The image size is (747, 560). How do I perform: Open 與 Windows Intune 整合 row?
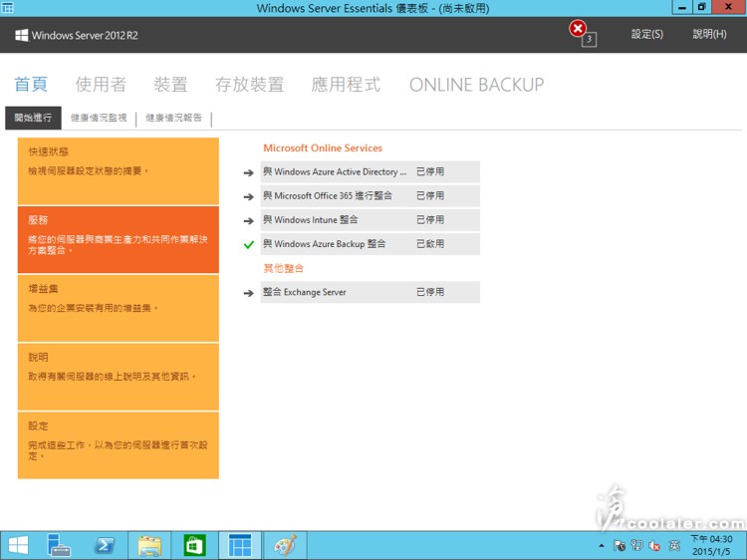[371, 220]
